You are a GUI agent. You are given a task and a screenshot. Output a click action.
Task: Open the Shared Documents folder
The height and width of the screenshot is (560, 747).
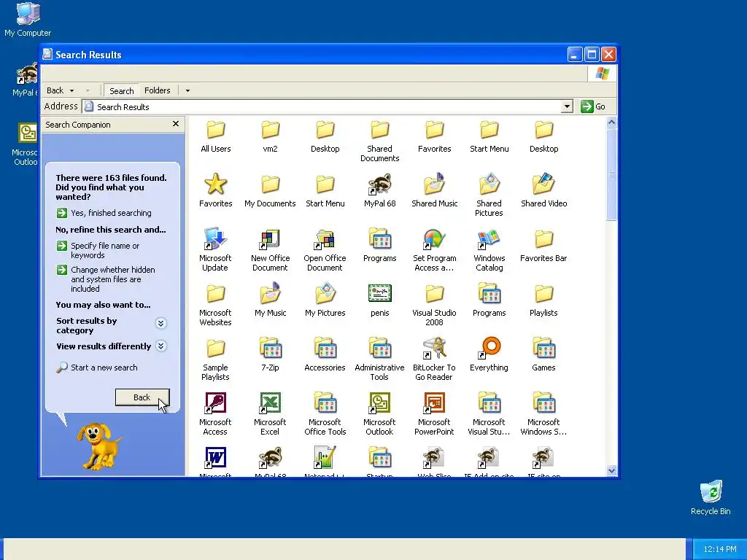379,141
